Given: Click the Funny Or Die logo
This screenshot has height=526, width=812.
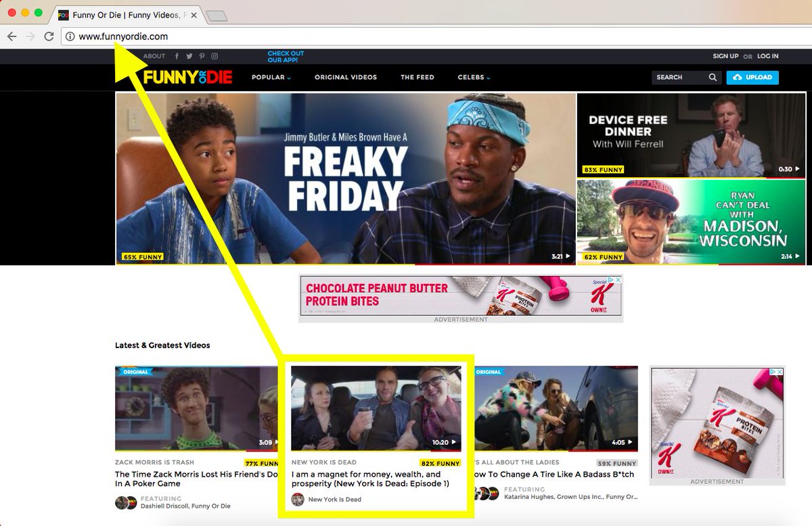Looking at the screenshot, I should [x=187, y=77].
